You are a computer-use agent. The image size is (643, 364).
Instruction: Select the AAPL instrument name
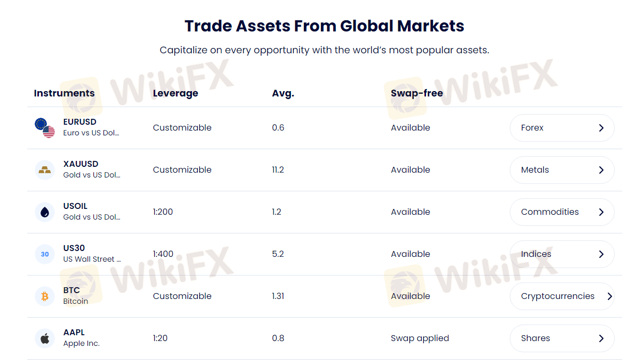tap(74, 333)
